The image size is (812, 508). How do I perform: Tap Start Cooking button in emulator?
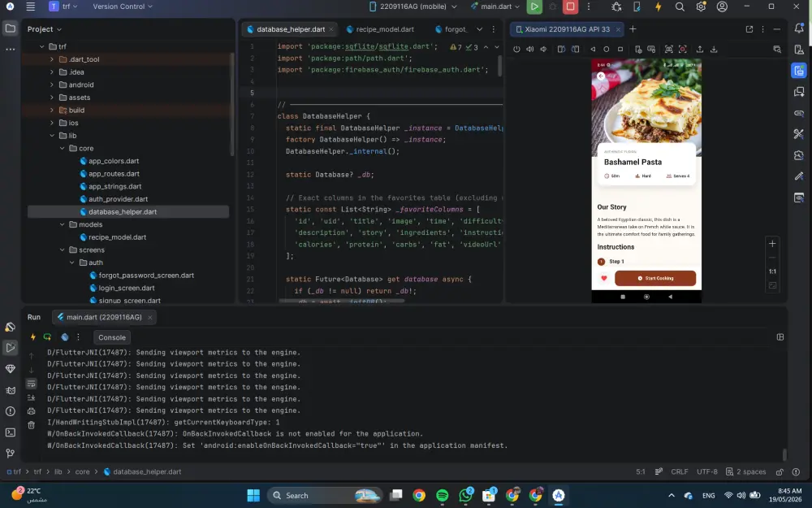click(x=655, y=278)
